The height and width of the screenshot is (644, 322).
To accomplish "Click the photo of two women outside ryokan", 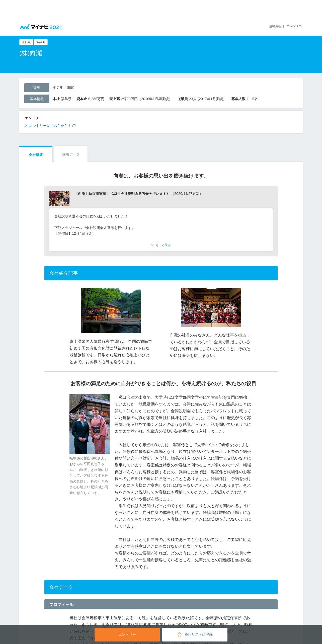I will coord(90,424).
